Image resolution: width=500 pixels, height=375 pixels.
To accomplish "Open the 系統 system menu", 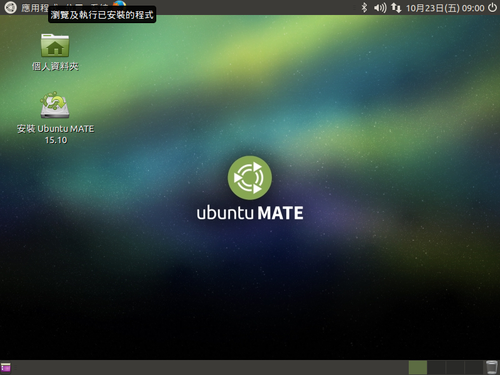I will [x=99, y=3].
